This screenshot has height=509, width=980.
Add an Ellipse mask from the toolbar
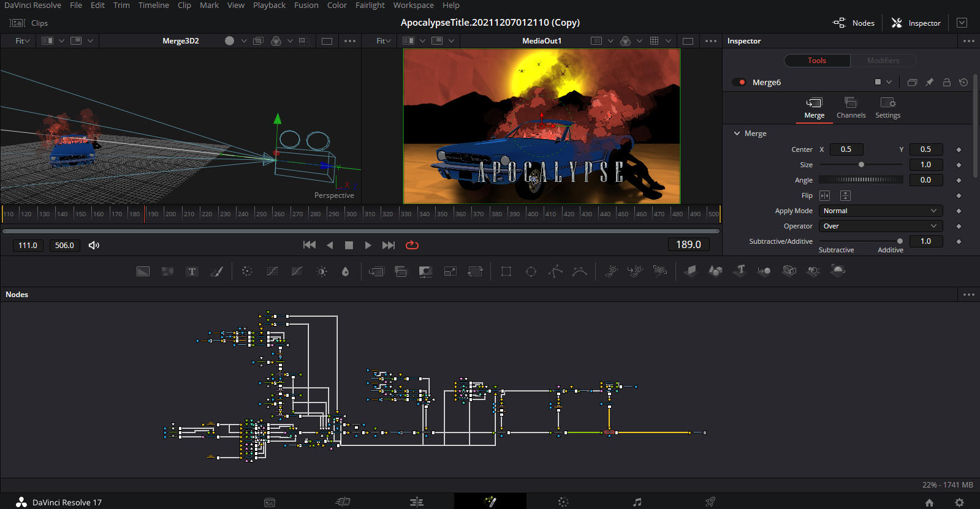tap(531, 271)
